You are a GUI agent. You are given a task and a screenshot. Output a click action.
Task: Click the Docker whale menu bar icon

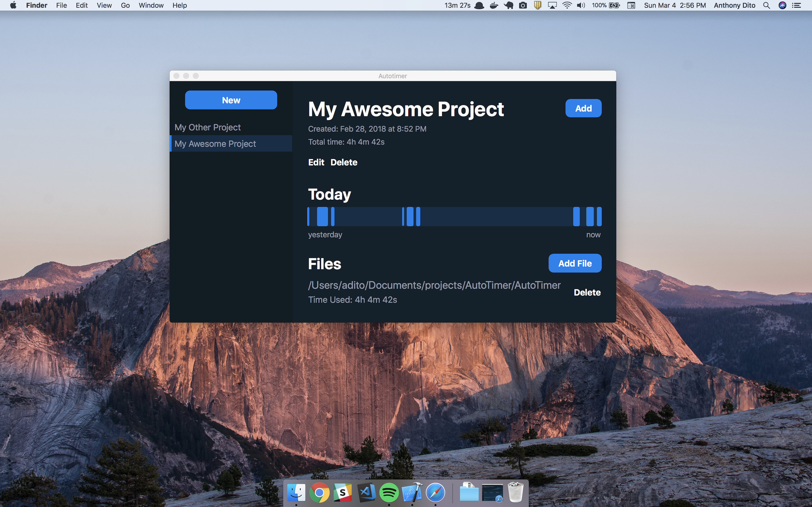coord(494,5)
